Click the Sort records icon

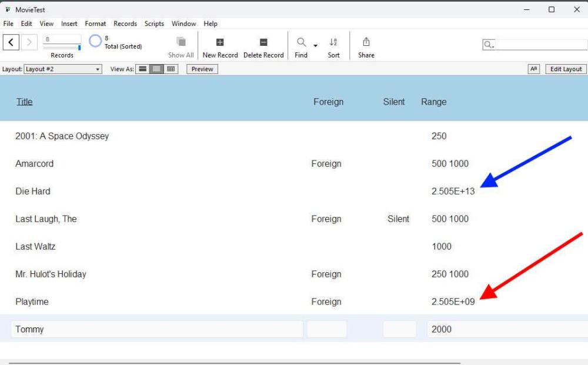click(333, 42)
